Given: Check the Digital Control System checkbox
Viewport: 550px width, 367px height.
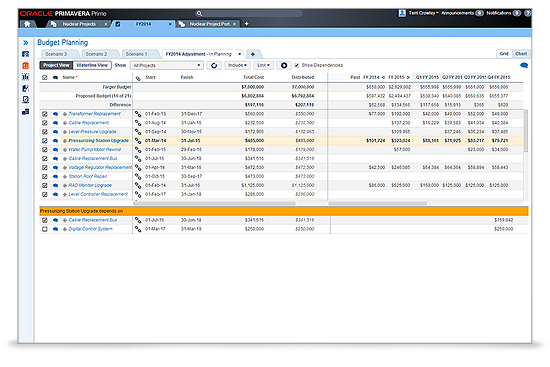Looking at the screenshot, I should tap(45, 229).
